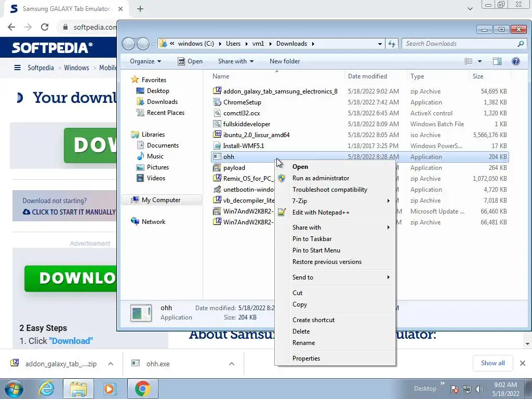Click Users in the address breadcrumb
This screenshot has width=532, height=399.
coord(233,44)
